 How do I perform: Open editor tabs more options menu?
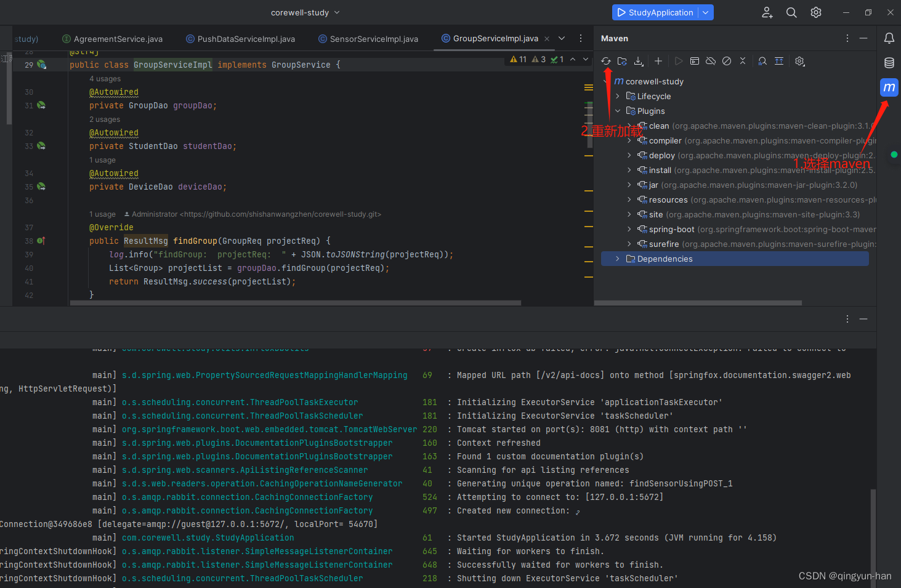(x=581, y=38)
